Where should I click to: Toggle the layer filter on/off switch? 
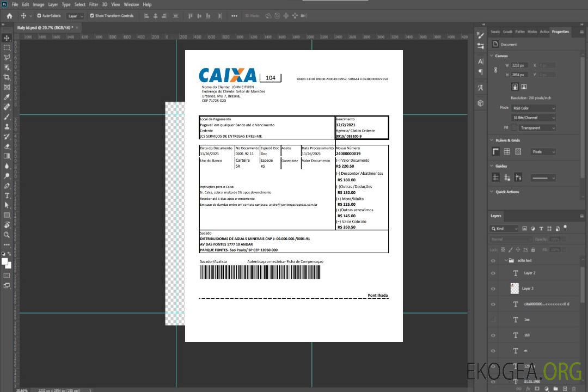[x=565, y=228]
